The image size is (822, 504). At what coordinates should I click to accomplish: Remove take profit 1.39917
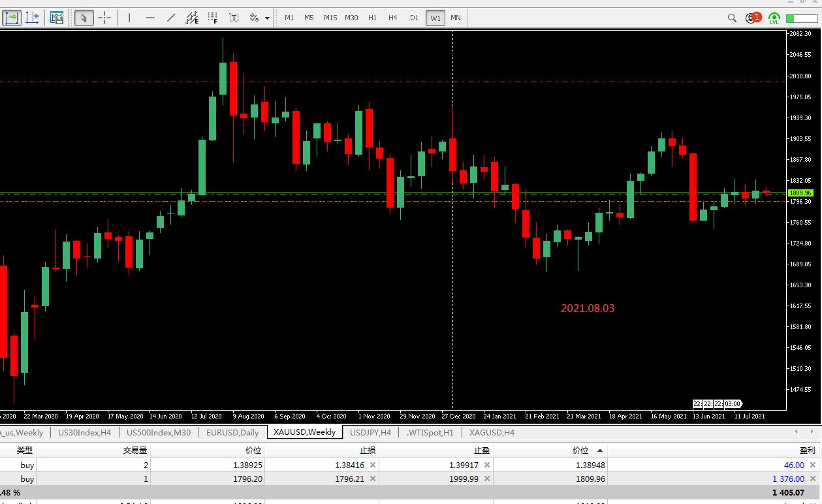[x=487, y=465]
